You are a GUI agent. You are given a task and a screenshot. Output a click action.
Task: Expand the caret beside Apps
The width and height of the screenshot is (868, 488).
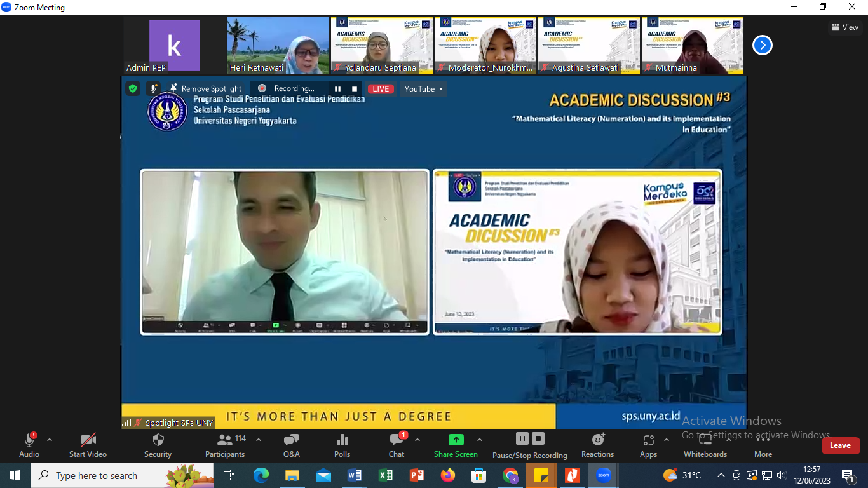[667, 440]
